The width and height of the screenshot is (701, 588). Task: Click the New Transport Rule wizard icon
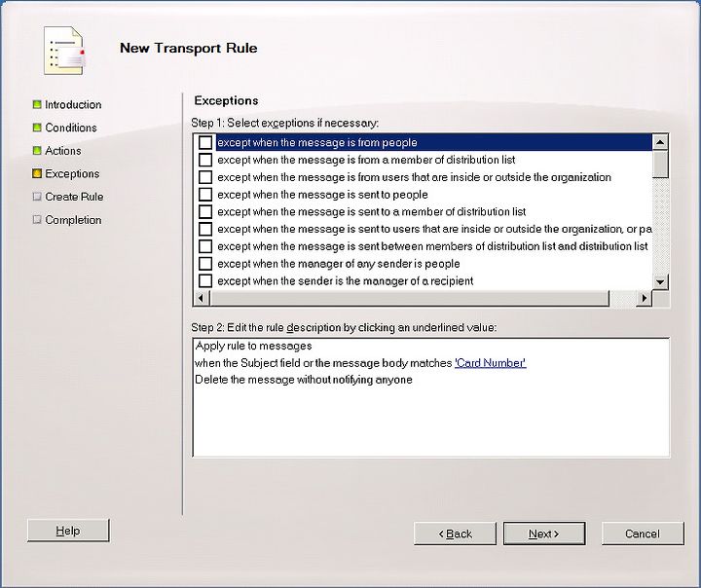coord(64,51)
